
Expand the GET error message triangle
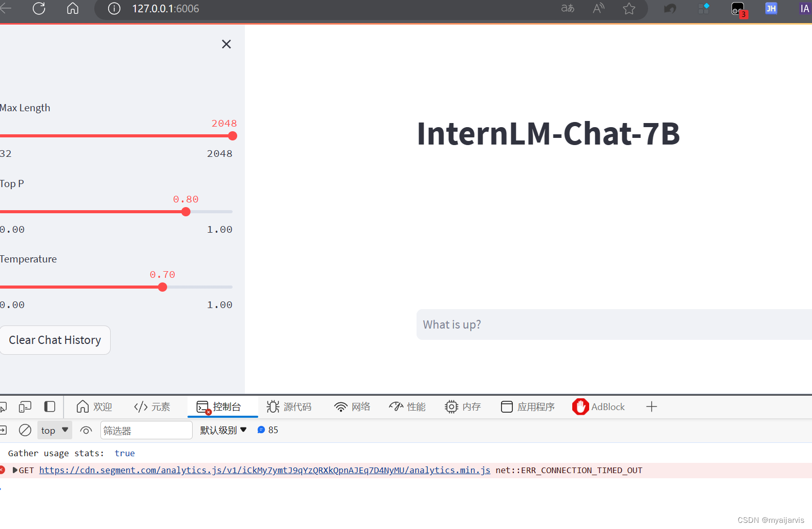tap(15, 470)
